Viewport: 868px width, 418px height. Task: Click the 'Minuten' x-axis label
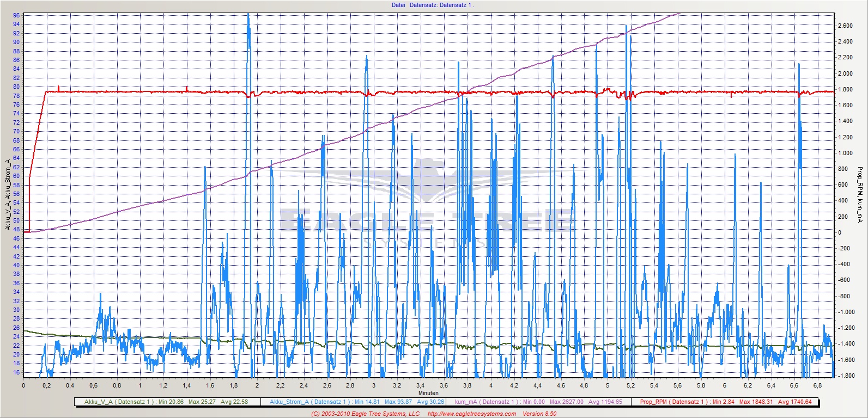tap(428, 392)
